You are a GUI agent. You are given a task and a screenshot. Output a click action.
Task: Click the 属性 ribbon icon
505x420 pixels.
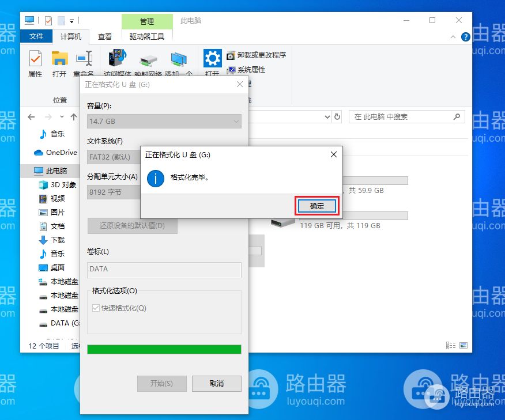[35, 64]
